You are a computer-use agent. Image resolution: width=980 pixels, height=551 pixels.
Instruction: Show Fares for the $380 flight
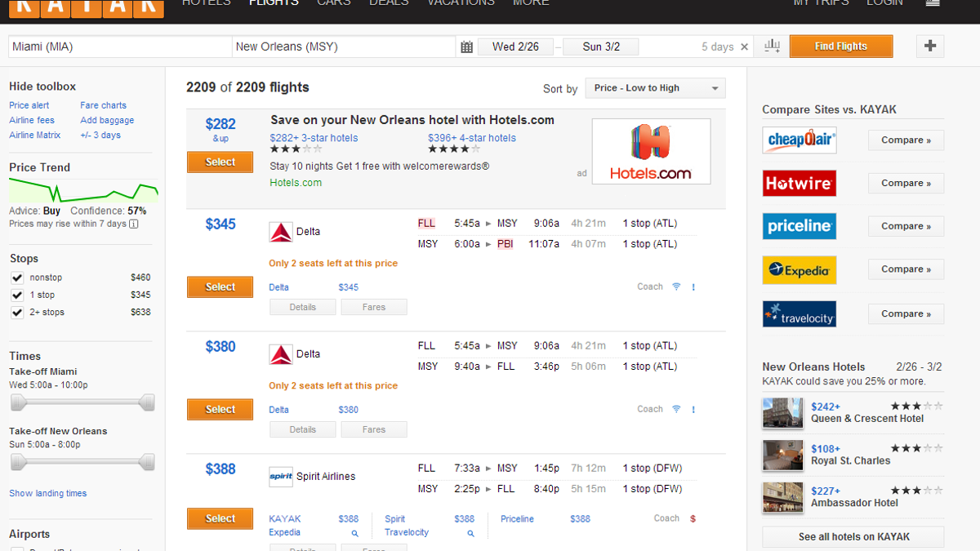[x=374, y=429]
